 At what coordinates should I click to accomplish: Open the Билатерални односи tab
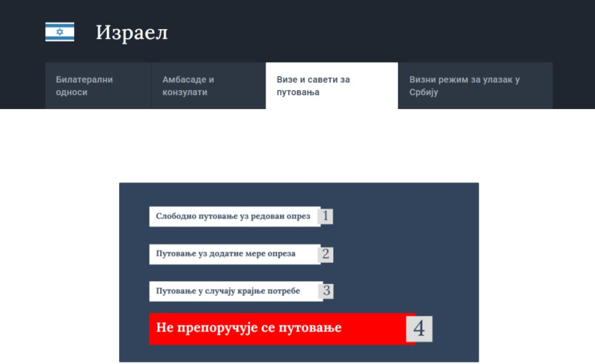tap(98, 86)
